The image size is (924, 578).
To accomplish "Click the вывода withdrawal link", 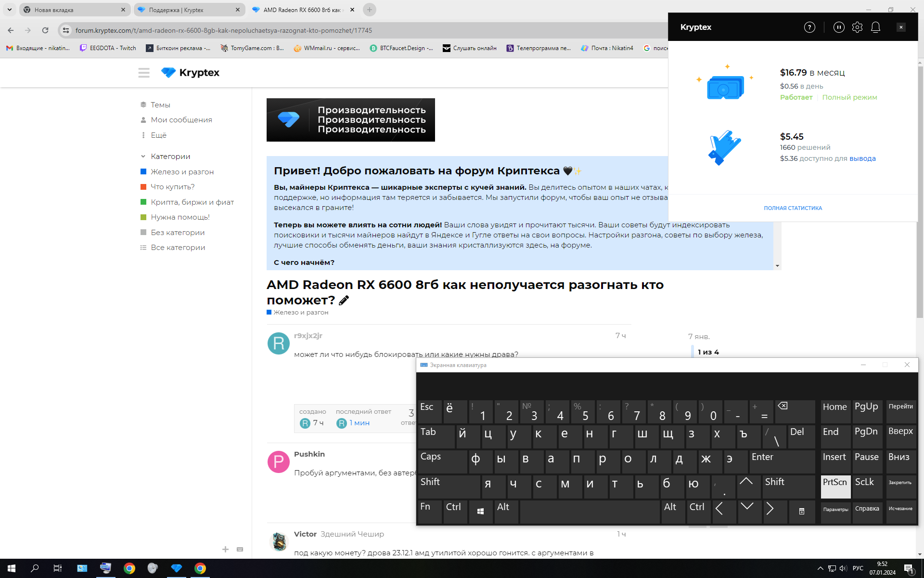I will click(862, 158).
